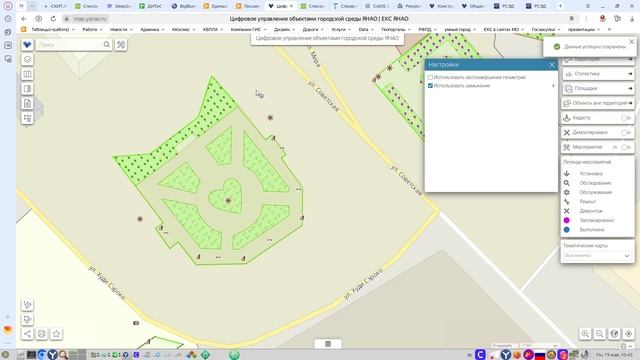Switch to the СКИТ browser tab
This screenshot has width=640, height=360.
(55, 6)
